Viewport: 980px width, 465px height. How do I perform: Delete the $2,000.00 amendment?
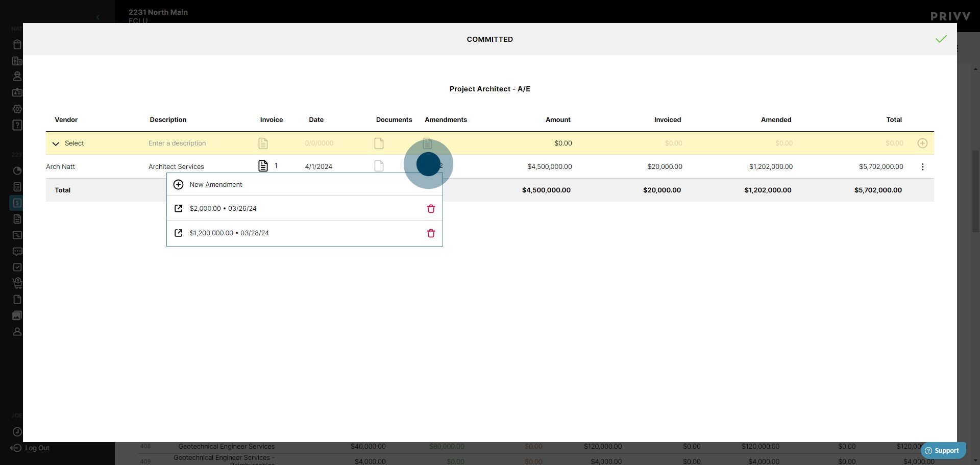click(431, 209)
